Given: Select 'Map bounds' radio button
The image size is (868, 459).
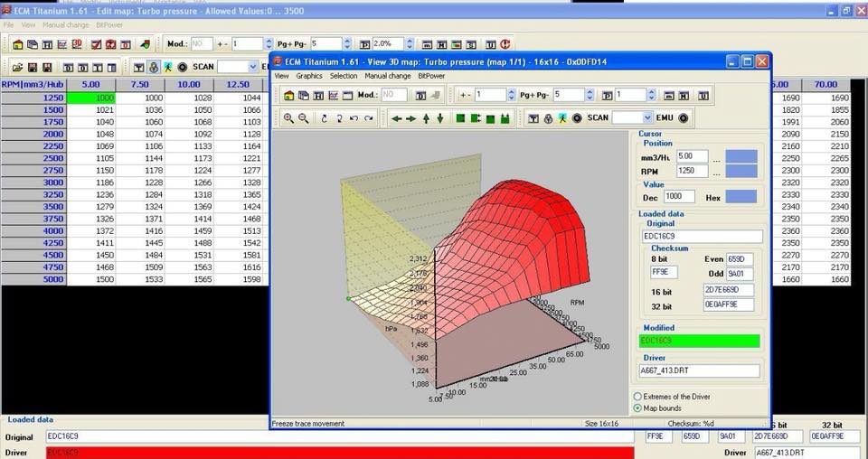Looking at the screenshot, I should [x=637, y=408].
